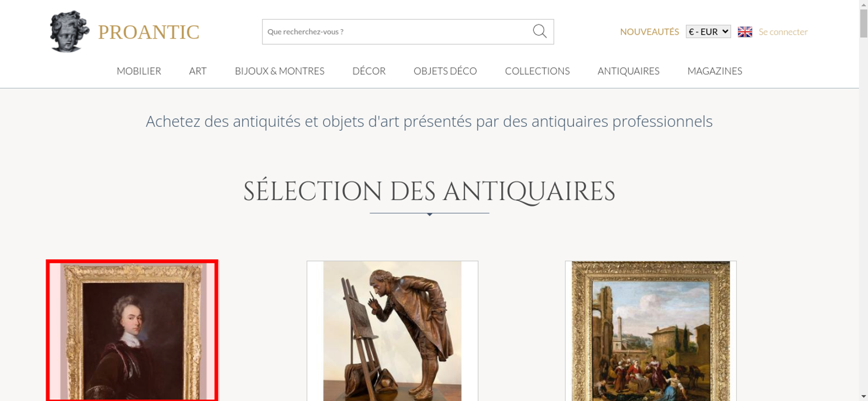Click the PROANTIC brand name text
The image size is (868, 401).
click(x=149, y=32)
